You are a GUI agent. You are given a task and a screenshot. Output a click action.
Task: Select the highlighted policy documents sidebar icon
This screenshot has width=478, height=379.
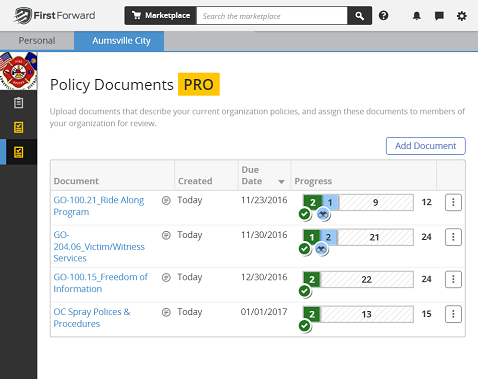19,152
